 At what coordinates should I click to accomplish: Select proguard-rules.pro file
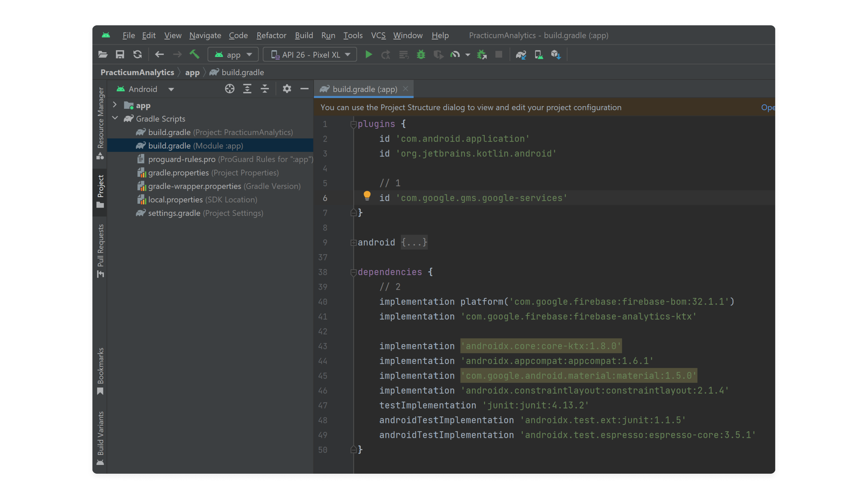[210, 159]
